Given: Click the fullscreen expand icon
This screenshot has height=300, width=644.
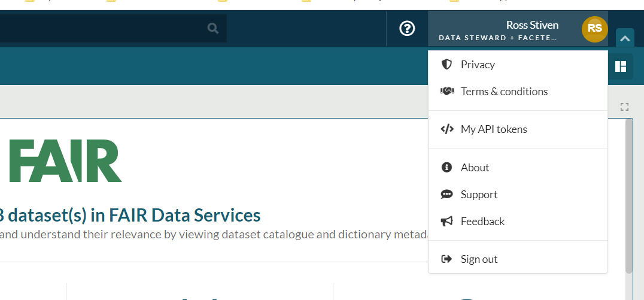Looking at the screenshot, I should (x=624, y=107).
